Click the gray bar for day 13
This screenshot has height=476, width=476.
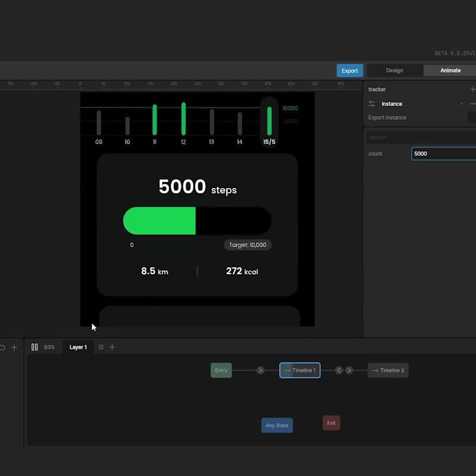pos(212,122)
